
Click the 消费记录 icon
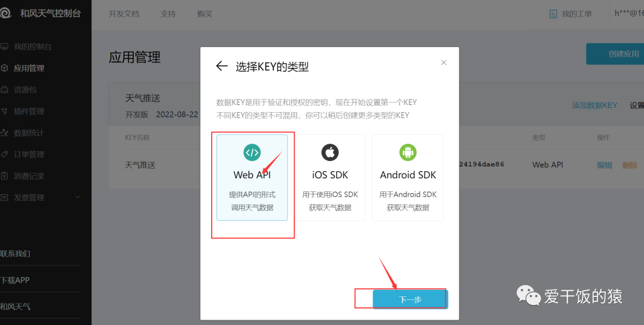pos(4,176)
